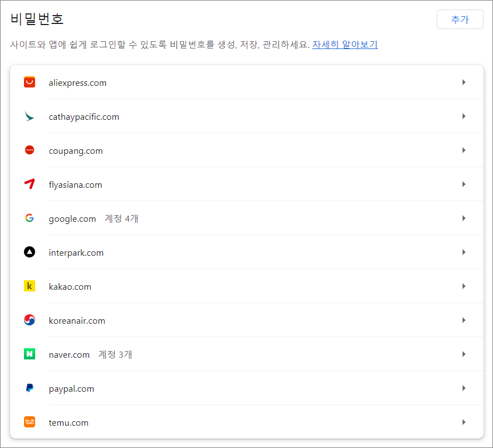Expand aliexpress.com entry arrow
This screenshot has height=448, width=493.
[464, 82]
